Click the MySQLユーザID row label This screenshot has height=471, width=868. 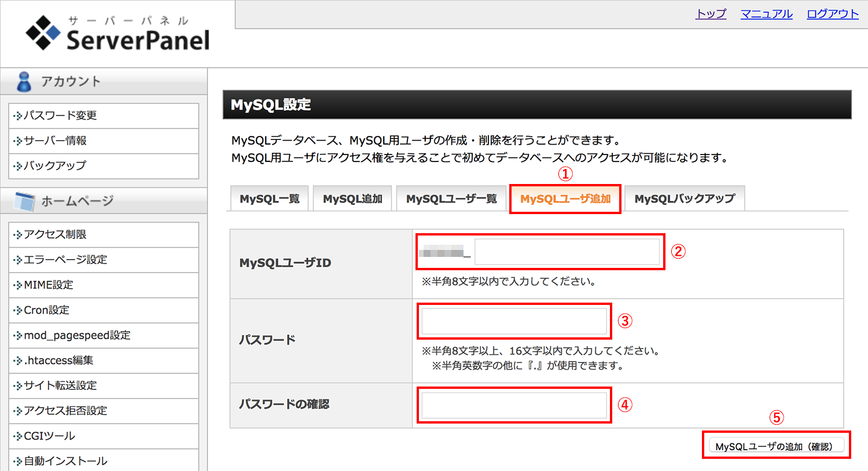coord(285,263)
